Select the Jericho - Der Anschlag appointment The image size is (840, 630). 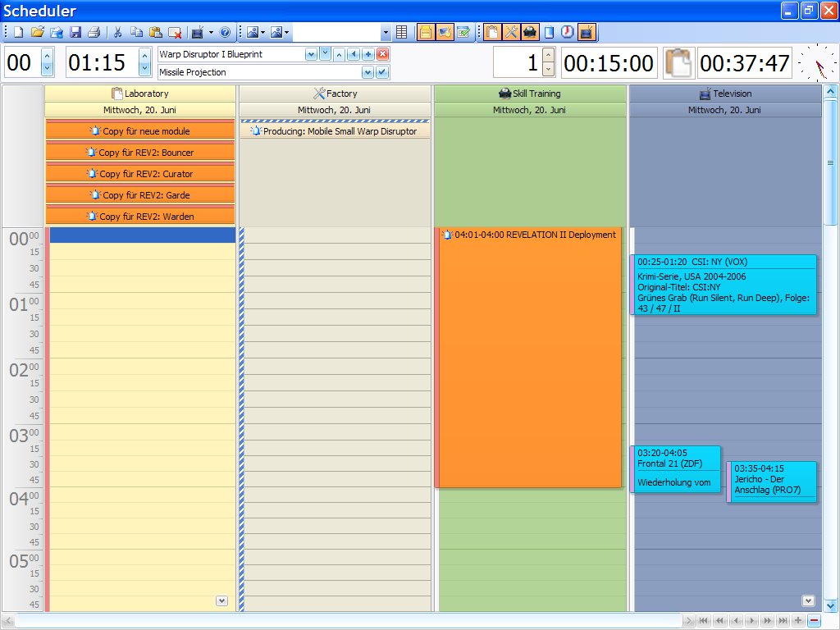coord(771,481)
